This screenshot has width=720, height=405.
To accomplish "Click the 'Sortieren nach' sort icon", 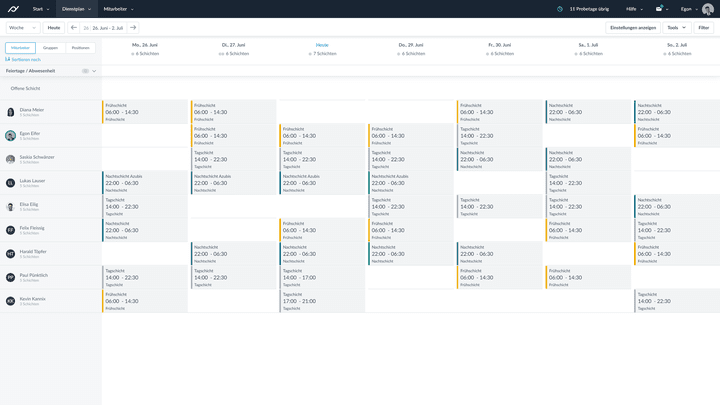I will 7,59.
